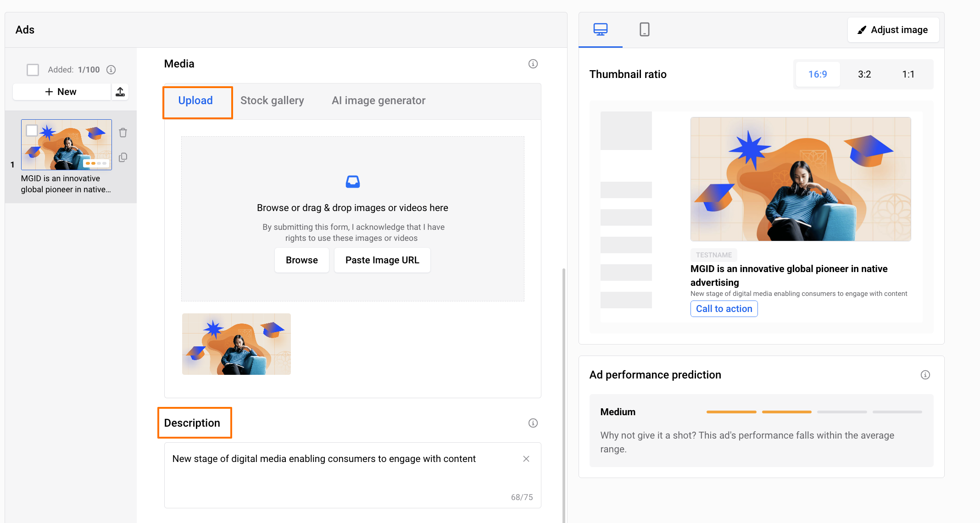This screenshot has height=523, width=980.
Task: Clear the Description text with X
Action: (526, 459)
